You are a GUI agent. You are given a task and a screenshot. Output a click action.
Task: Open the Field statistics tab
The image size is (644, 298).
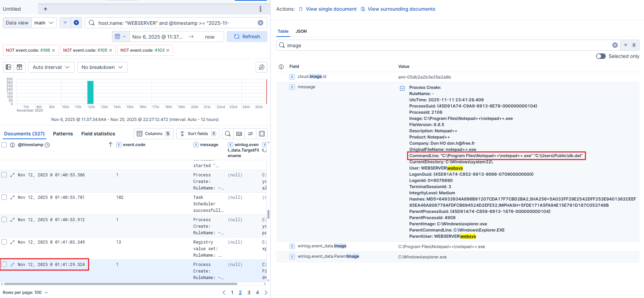click(x=98, y=134)
